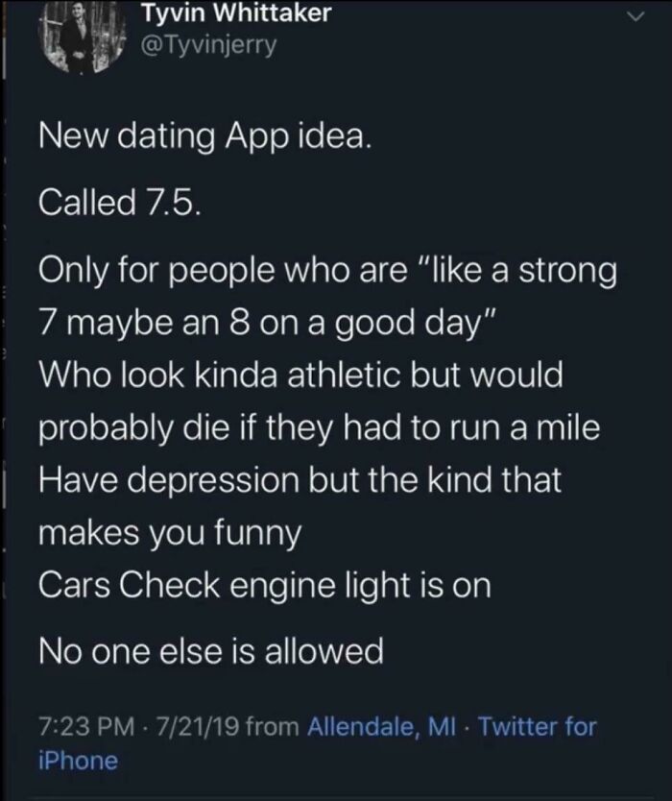The height and width of the screenshot is (801, 672).
Task: Click the depression joke line
Action: click(x=298, y=481)
